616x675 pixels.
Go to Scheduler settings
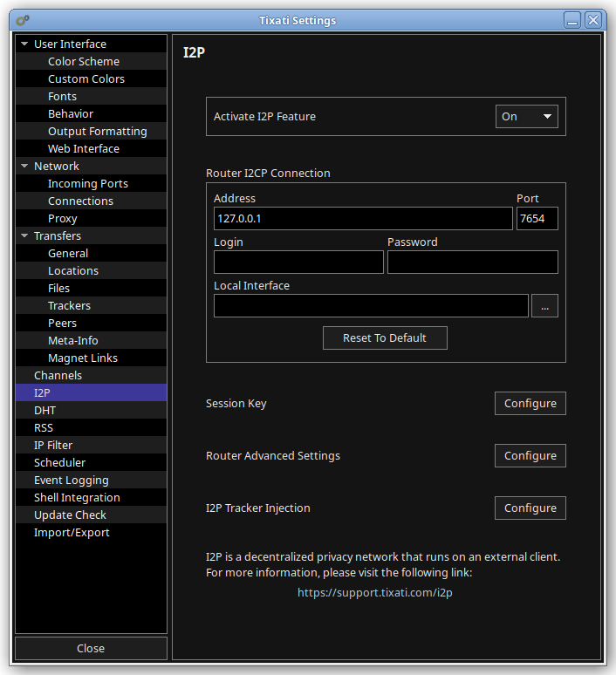coord(91,462)
